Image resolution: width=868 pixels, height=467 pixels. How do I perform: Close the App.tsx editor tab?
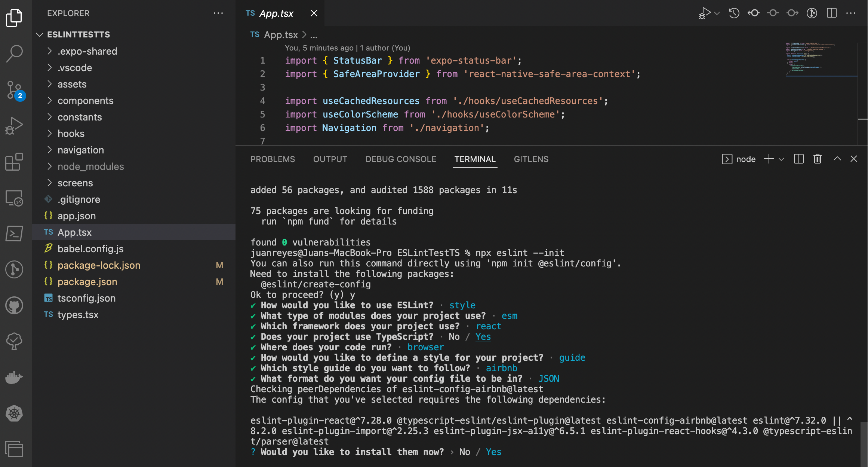click(314, 13)
